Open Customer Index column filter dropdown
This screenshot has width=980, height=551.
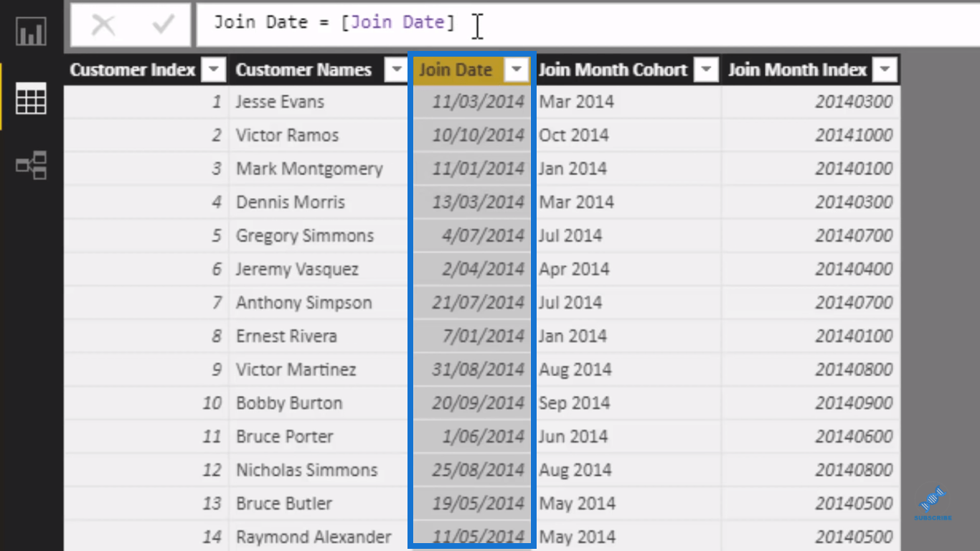(x=214, y=70)
